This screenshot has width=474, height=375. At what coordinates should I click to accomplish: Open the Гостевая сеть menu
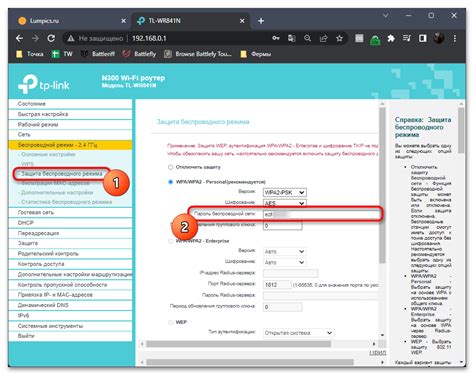click(70, 212)
